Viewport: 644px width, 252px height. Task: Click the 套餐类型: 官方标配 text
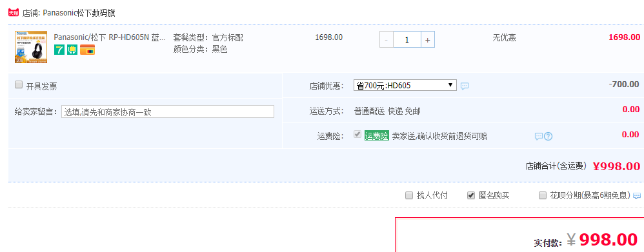tap(208, 38)
